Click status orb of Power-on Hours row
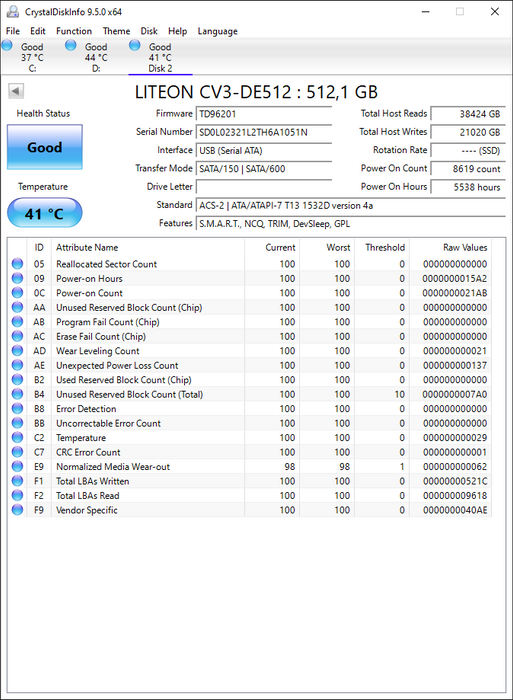Image resolution: width=513 pixels, height=700 pixels. click(17, 278)
